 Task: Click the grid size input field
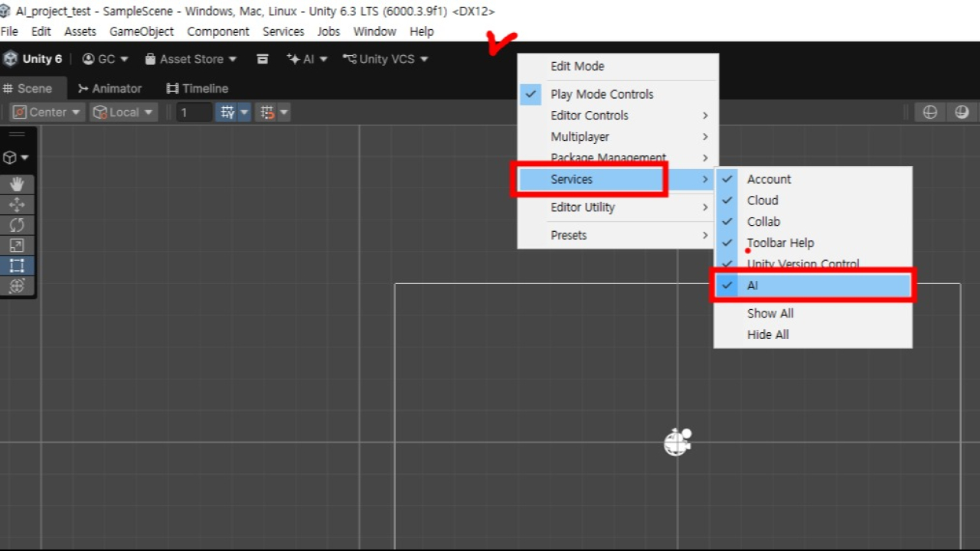pos(194,112)
